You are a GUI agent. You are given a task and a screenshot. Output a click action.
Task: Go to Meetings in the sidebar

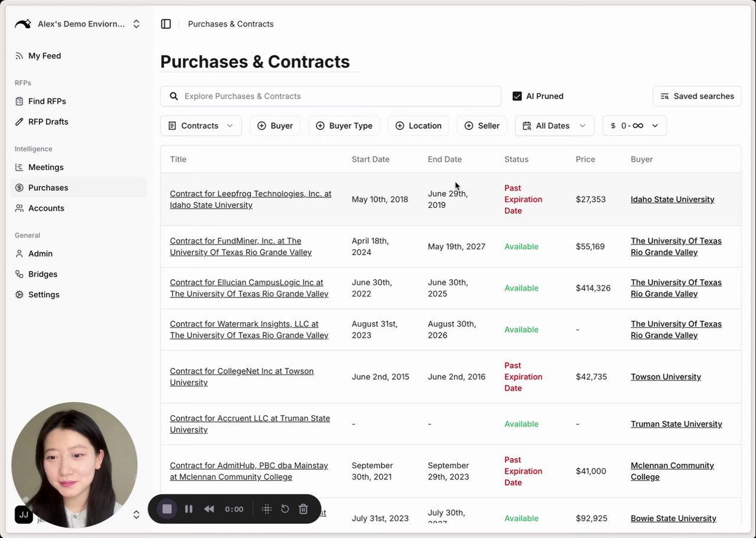coord(45,167)
